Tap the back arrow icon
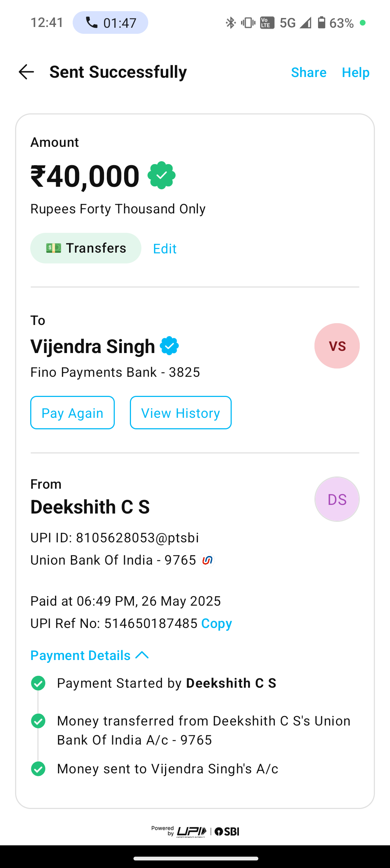 pos(26,72)
